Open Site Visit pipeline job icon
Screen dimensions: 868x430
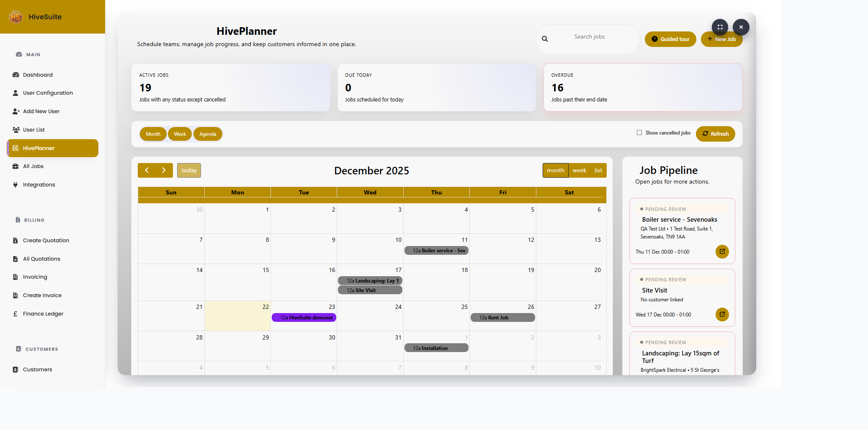[722, 314]
